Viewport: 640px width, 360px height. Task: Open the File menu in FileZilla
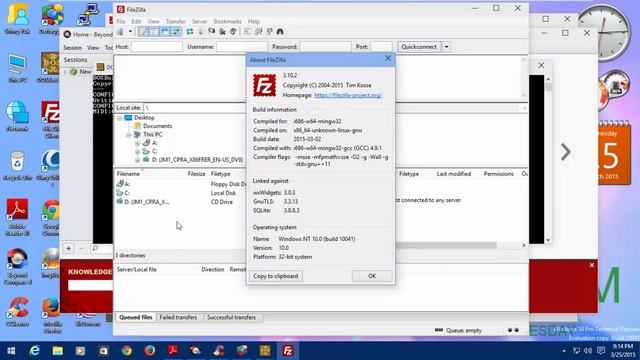click(x=121, y=21)
